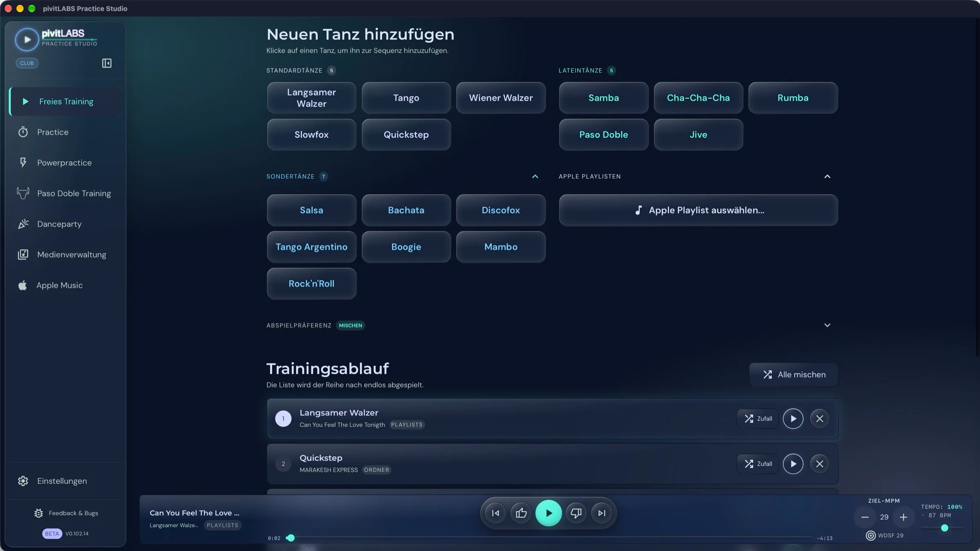Image resolution: width=980 pixels, height=551 pixels.
Task: Add Jive to the sequence
Action: (x=698, y=135)
